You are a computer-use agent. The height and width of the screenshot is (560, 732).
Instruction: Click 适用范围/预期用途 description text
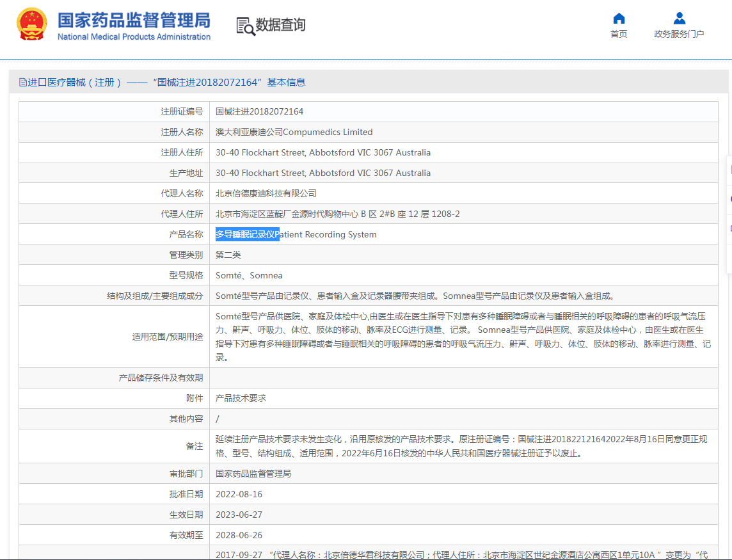point(463,337)
